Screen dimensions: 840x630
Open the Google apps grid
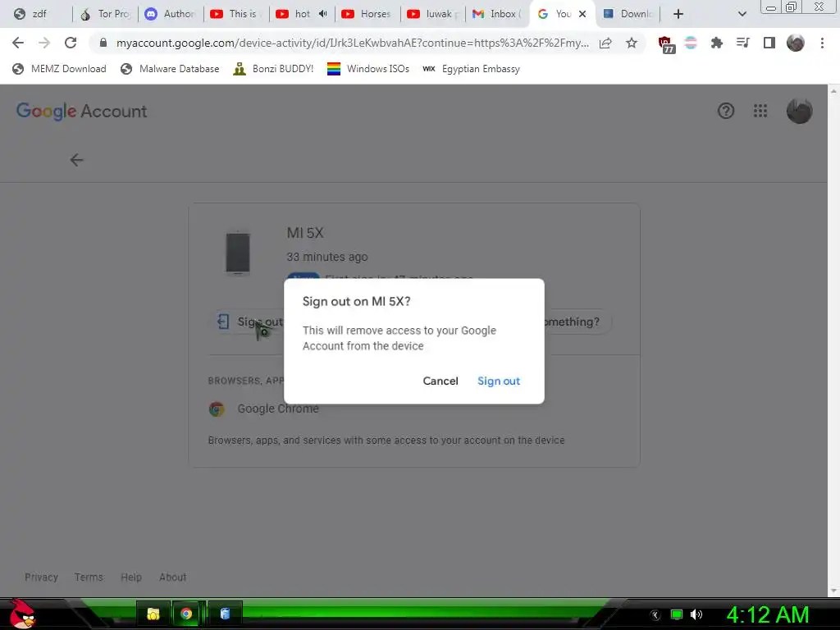(760, 111)
